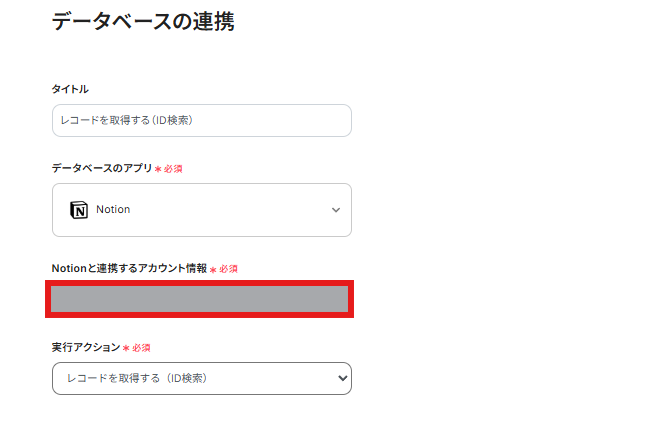Click the データベースの連携 heading
This screenshot has height=423, width=646.
[x=143, y=21]
